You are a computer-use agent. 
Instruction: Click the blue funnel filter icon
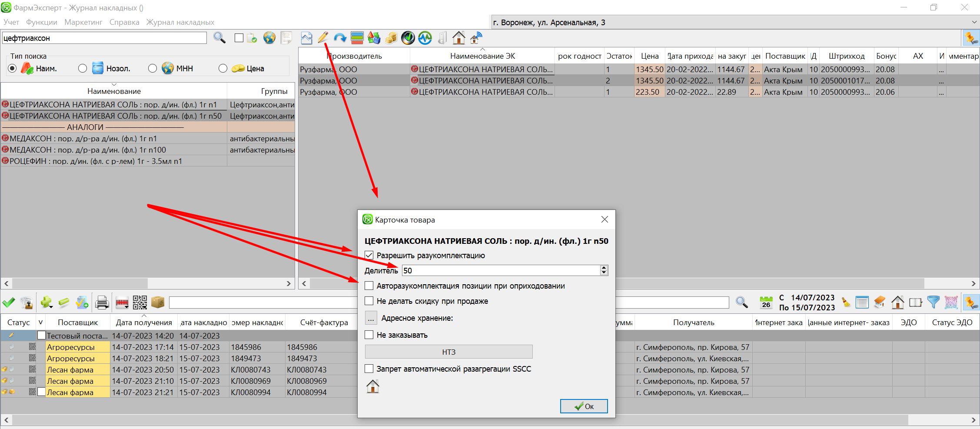pyautogui.click(x=933, y=302)
